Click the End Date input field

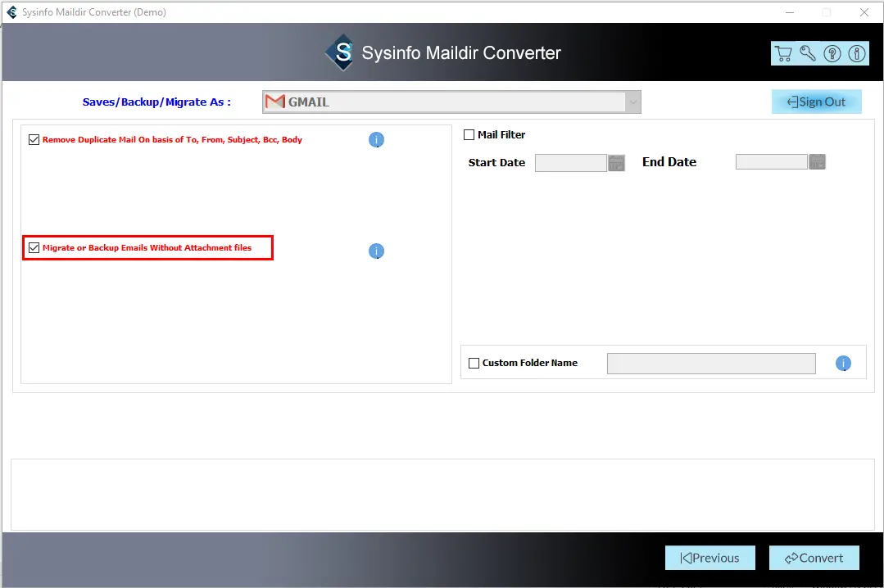[771, 162]
